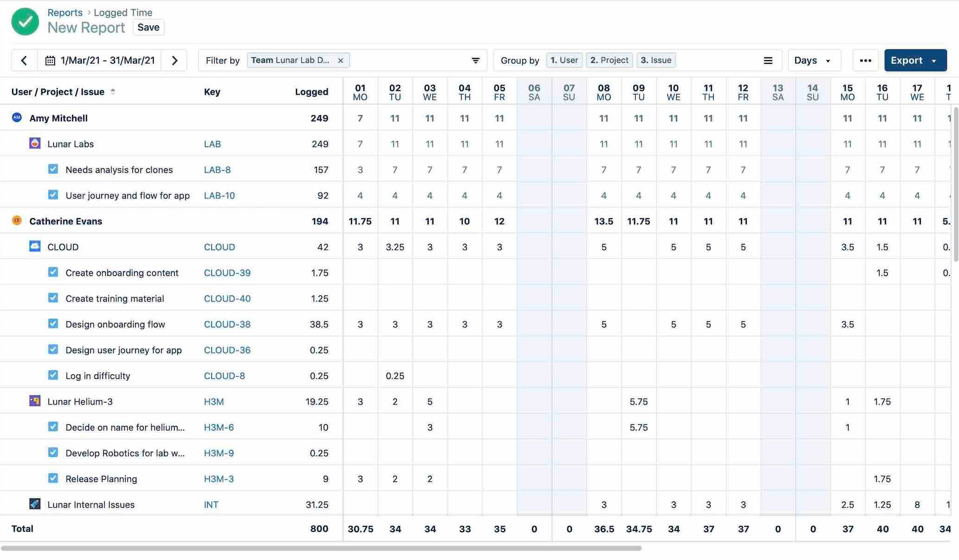Click the filter funnel icon
Image resolution: width=959 pixels, height=560 pixels.
pos(476,60)
